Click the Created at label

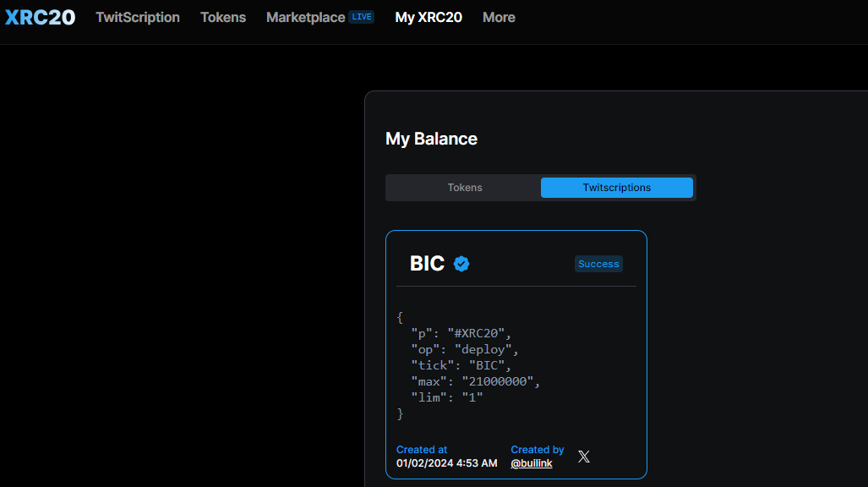click(x=422, y=450)
